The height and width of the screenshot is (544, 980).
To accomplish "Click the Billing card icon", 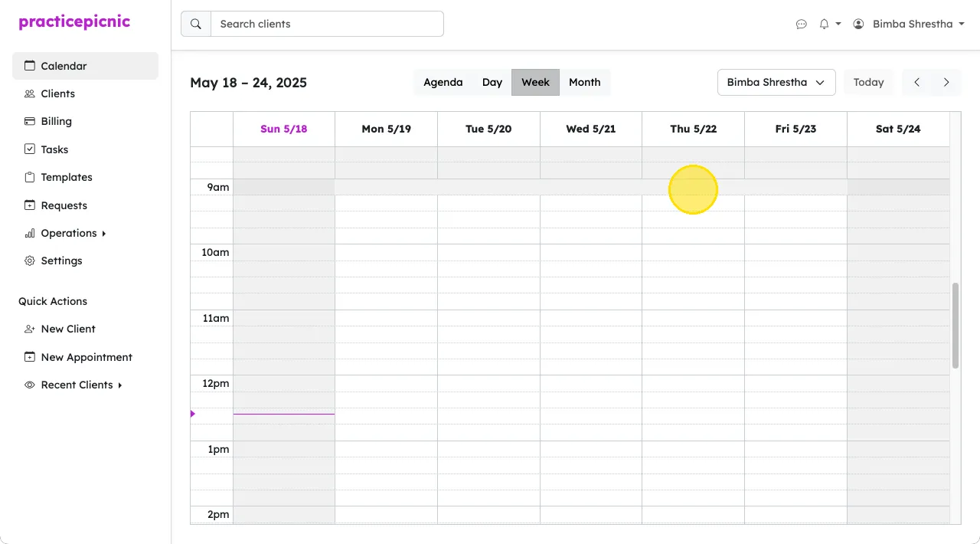I will pyautogui.click(x=30, y=121).
